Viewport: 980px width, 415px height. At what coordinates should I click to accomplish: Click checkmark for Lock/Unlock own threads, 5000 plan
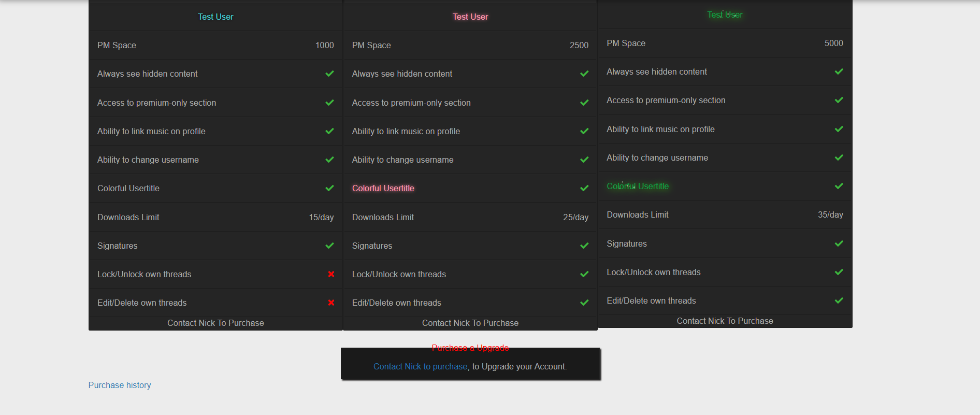pos(839,272)
